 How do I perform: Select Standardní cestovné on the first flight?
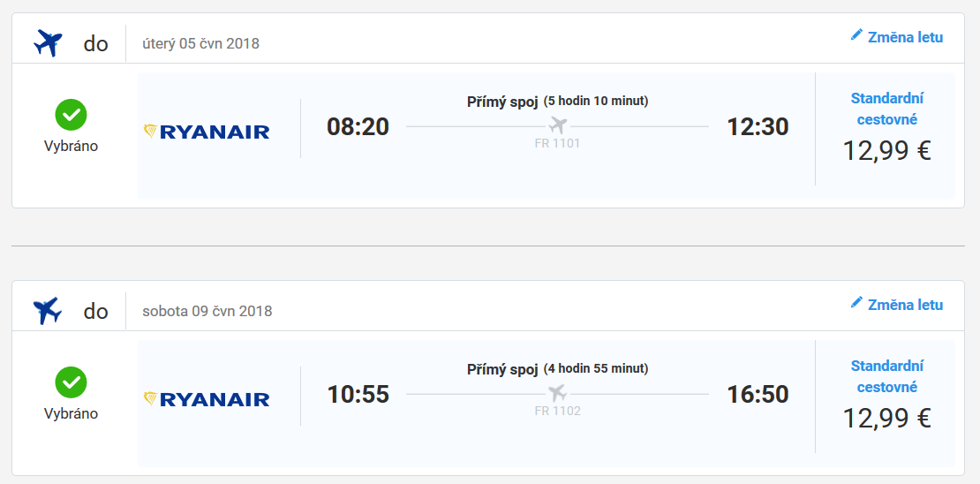[x=887, y=109]
